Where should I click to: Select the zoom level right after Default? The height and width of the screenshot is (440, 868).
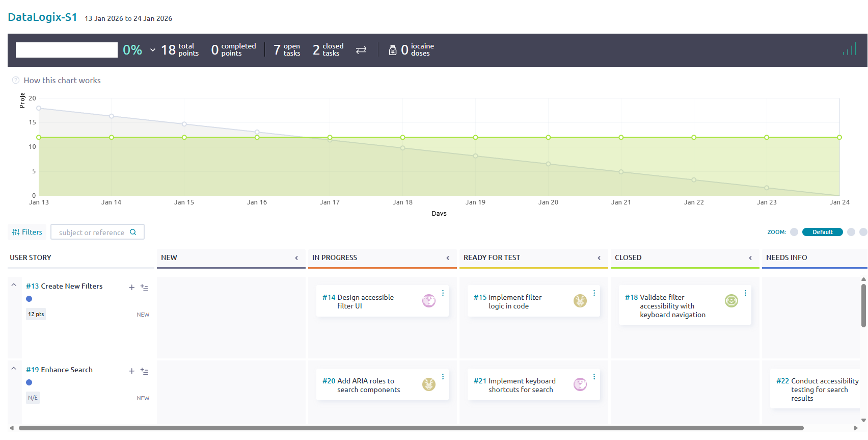(851, 232)
